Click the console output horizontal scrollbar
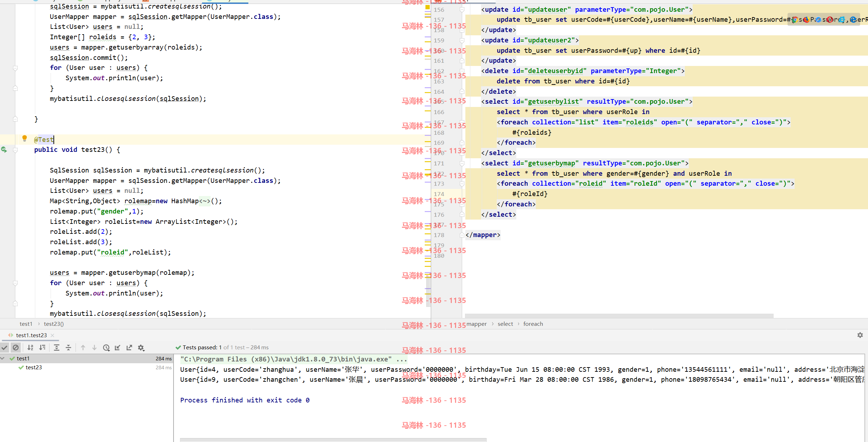This screenshot has width=868, height=442. tap(333, 440)
